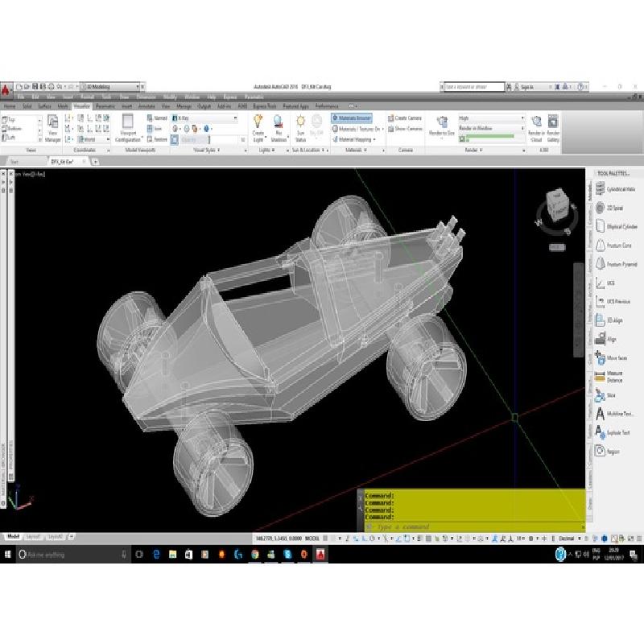The width and height of the screenshot is (644, 644).
Task: Click Join viewports button
Action: click(155, 129)
